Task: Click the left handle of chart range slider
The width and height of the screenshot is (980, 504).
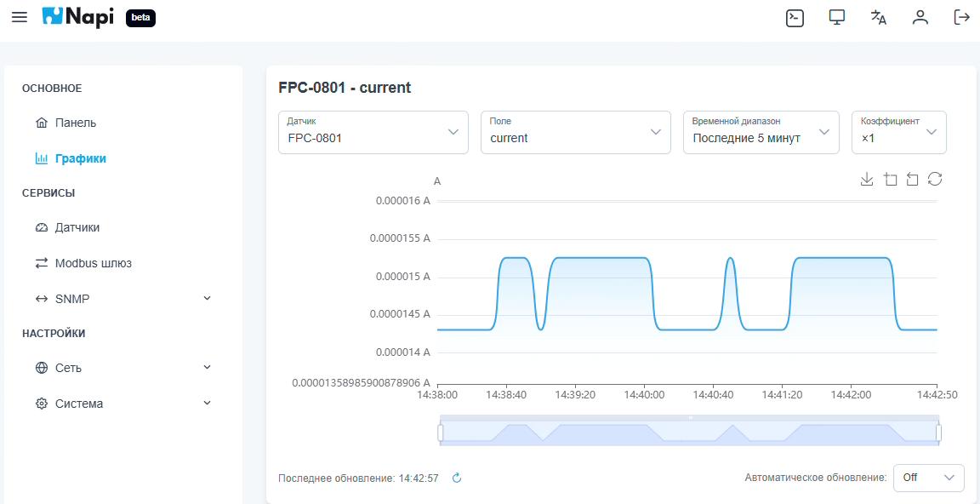Action: coord(441,432)
